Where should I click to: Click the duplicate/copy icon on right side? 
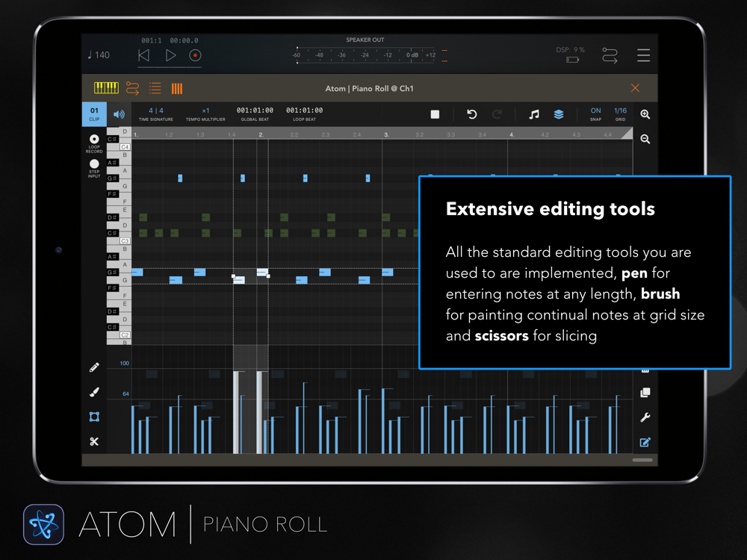tap(645, 393)
